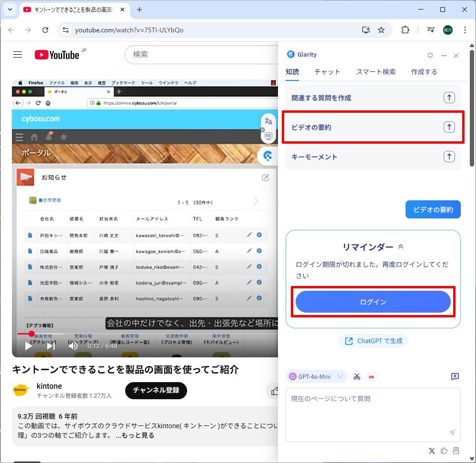This screenshot has width=476, height=463.
Task: Select the キーモーメント card
Action: click(x=373, y=157)
